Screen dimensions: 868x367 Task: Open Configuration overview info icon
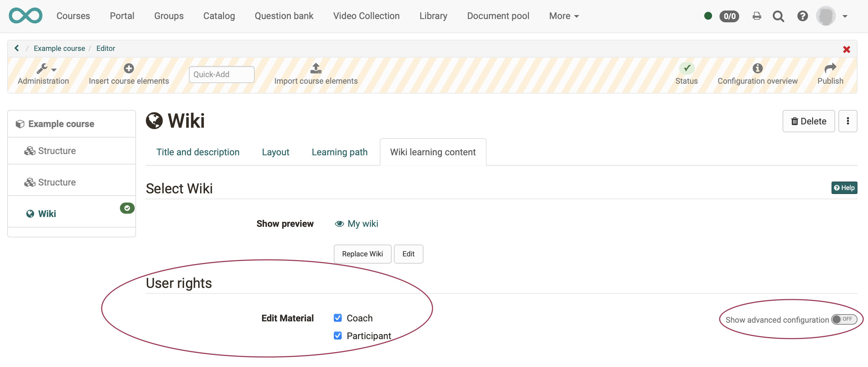[x=757, y=68]
